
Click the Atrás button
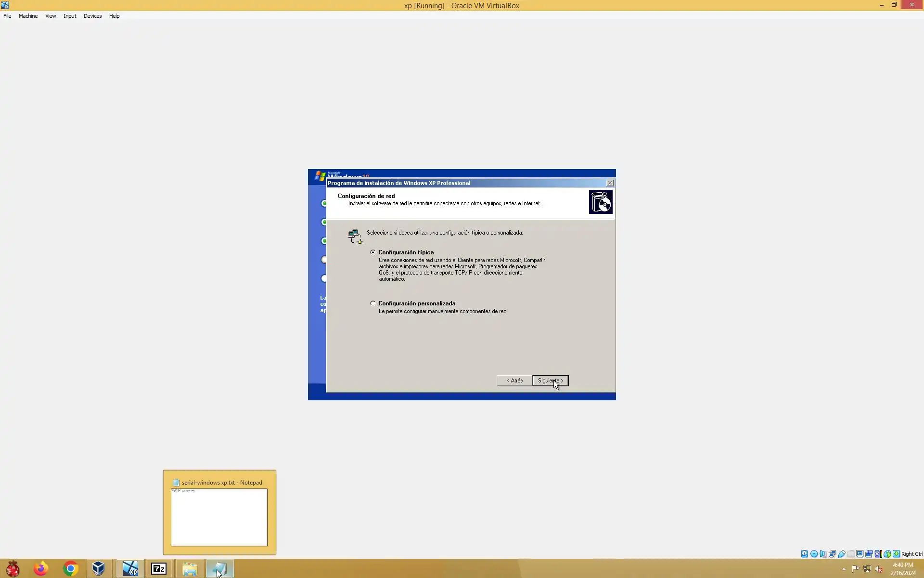coord(514,381)
